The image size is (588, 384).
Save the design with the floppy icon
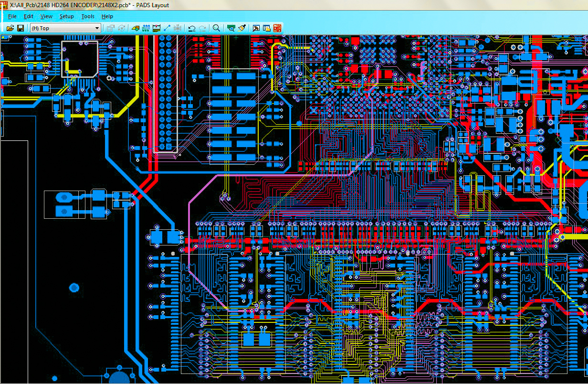coord(21,28)
